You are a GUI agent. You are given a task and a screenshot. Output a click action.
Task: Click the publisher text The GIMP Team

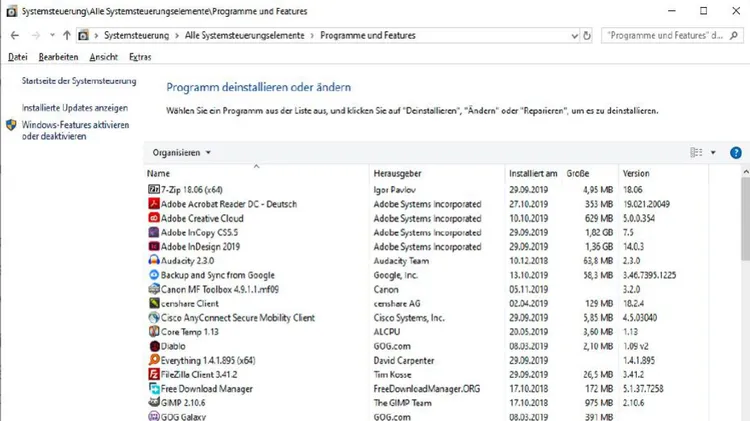point(402,403)
